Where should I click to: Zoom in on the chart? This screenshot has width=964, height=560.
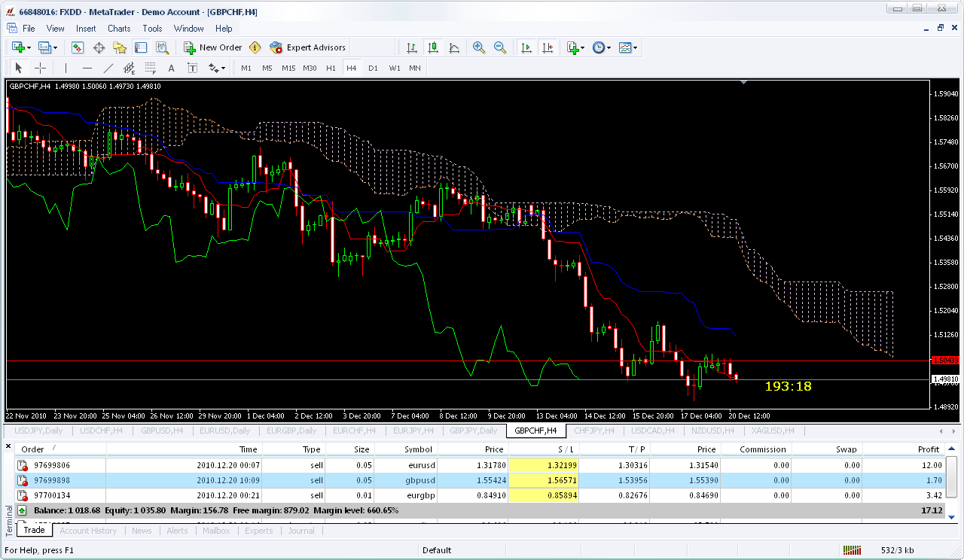click(x=478, y=47)
